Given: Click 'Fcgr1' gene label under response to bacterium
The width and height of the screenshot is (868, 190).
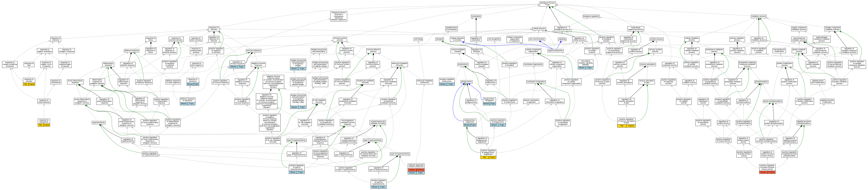Looking at the screenshot, I should coord(196,84).
